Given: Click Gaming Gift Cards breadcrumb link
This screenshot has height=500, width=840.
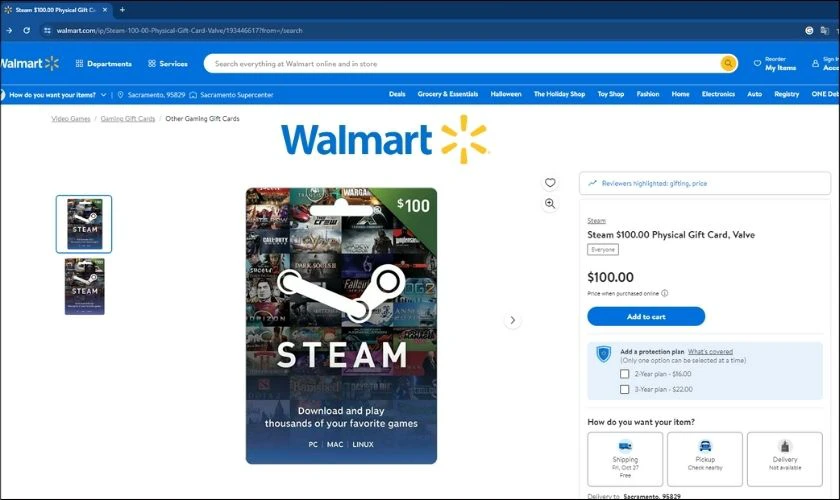Looking at the screenshot, I should click(x=128, y=118).
